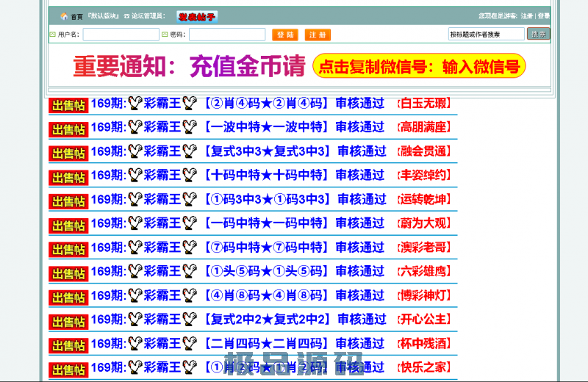Click the 登录 link in top right

pyautogui.click(x=544, y=15)
